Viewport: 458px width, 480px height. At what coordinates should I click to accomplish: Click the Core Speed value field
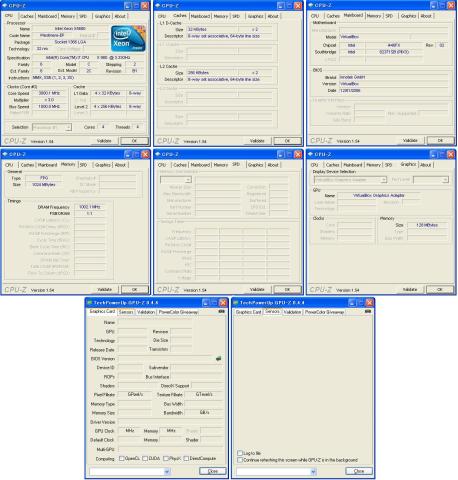pyautogui.click(x=49, y=93)
